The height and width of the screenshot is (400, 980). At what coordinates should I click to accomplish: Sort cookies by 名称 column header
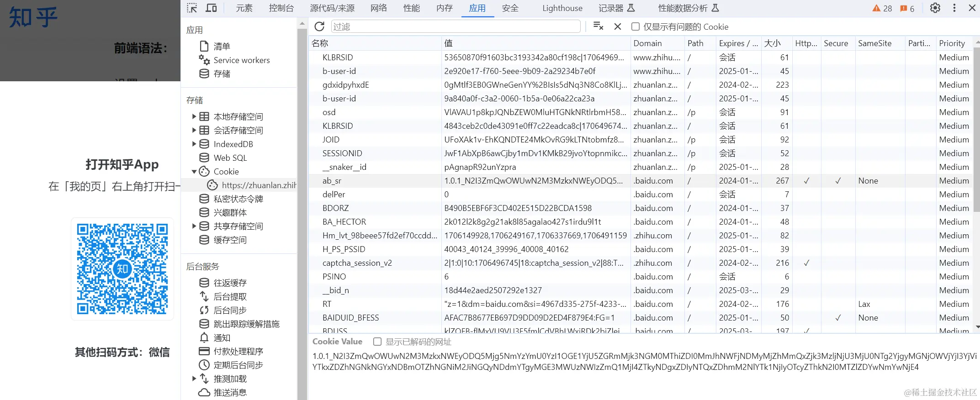click(375, 43)
